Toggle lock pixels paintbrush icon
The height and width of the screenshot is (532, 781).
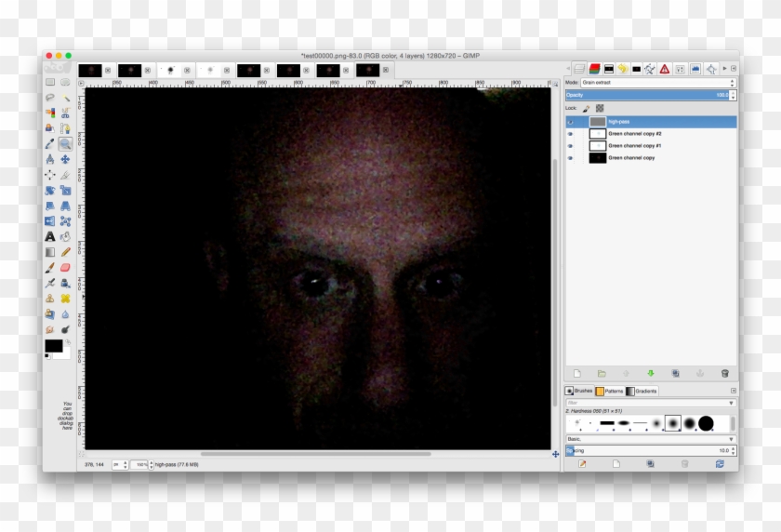pyautogui.click(x=587, y=108)
